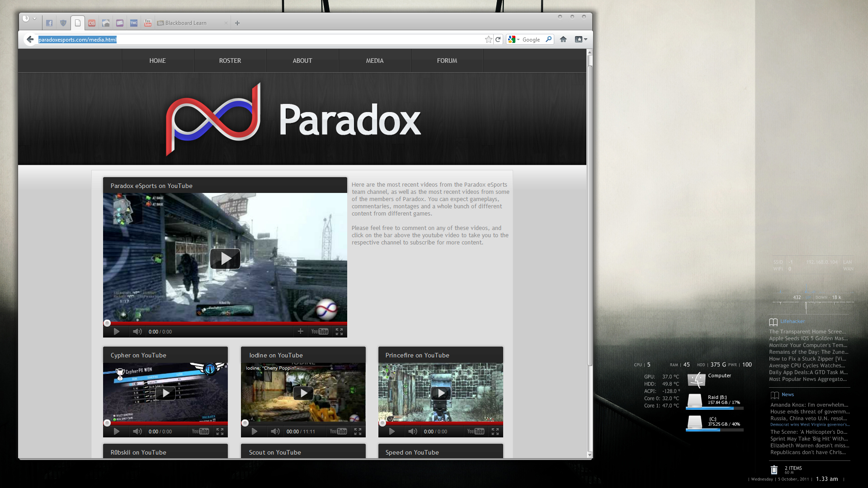Play the Princefire video overlay button
Image resolution: width=868 pixels, height=488 pixels.
coord(441,393)
